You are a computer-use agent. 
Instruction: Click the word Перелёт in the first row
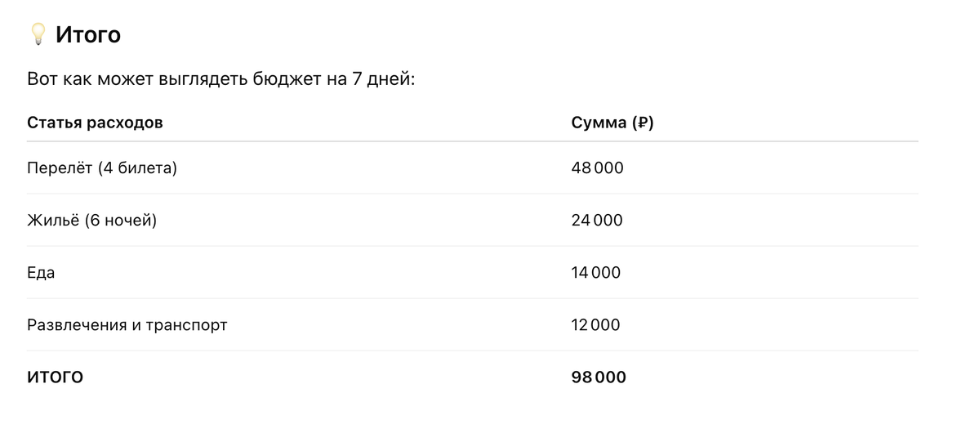click(x=60, y=167)
